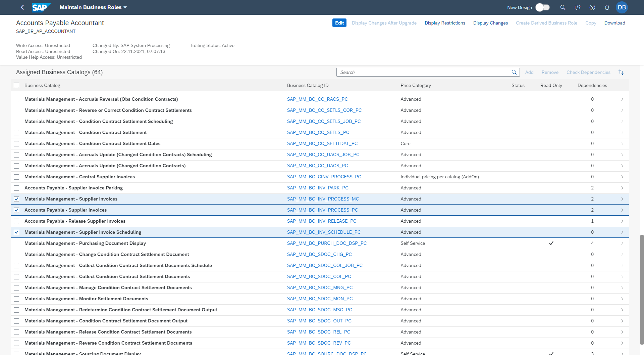Check Condition Contract Settlement Dates row checkbox

pyautogui.click(x=16, y=144)
